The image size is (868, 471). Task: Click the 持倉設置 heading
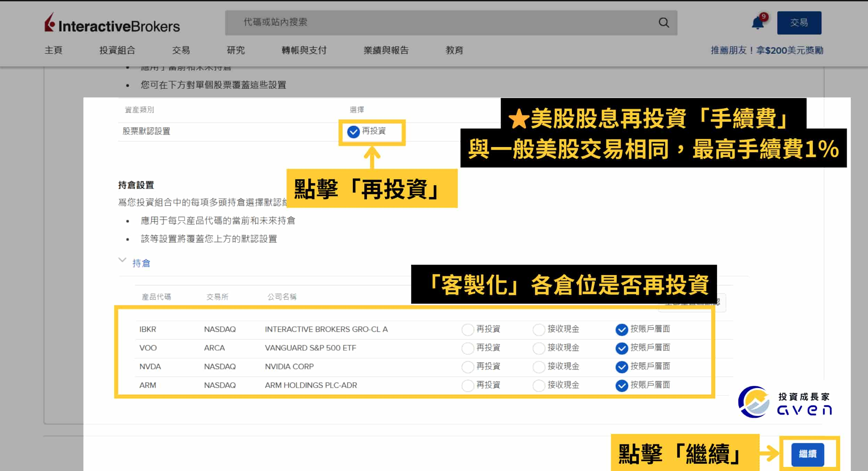pyautogui.click(x=136, y=185)
